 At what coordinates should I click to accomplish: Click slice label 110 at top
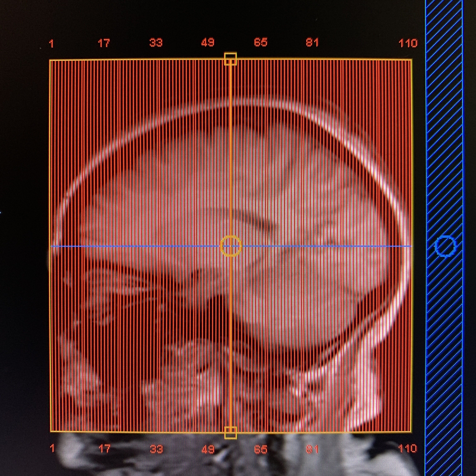point(408,44)
